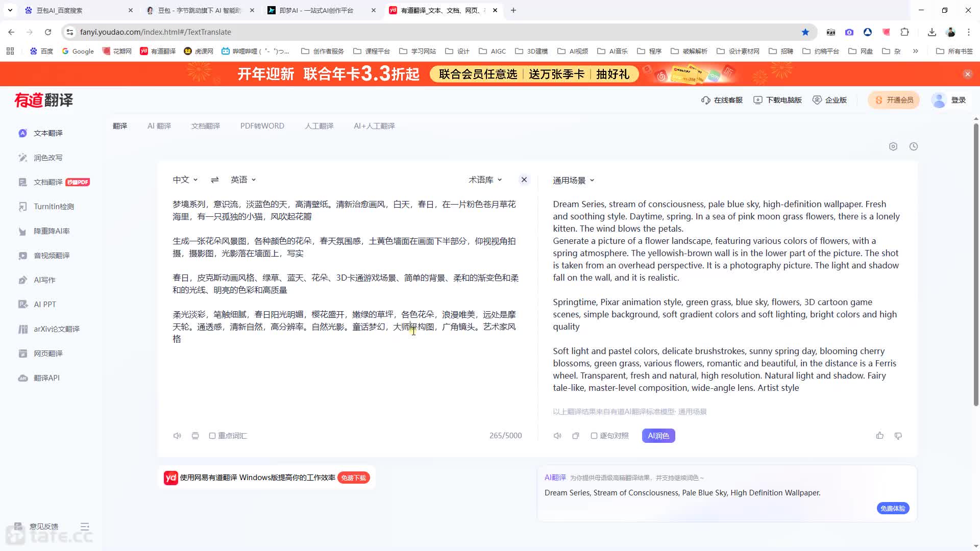This screenshot has height=551, width=980.
Task: Open AI PPT in the sidebar
Action: pyautogui.click(x=37, y=305)
